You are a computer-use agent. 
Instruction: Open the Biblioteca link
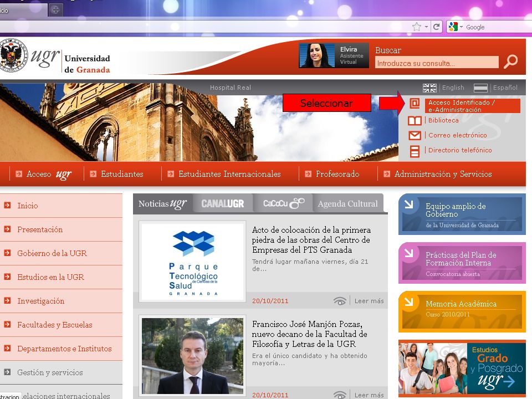(x=443, y=120)
